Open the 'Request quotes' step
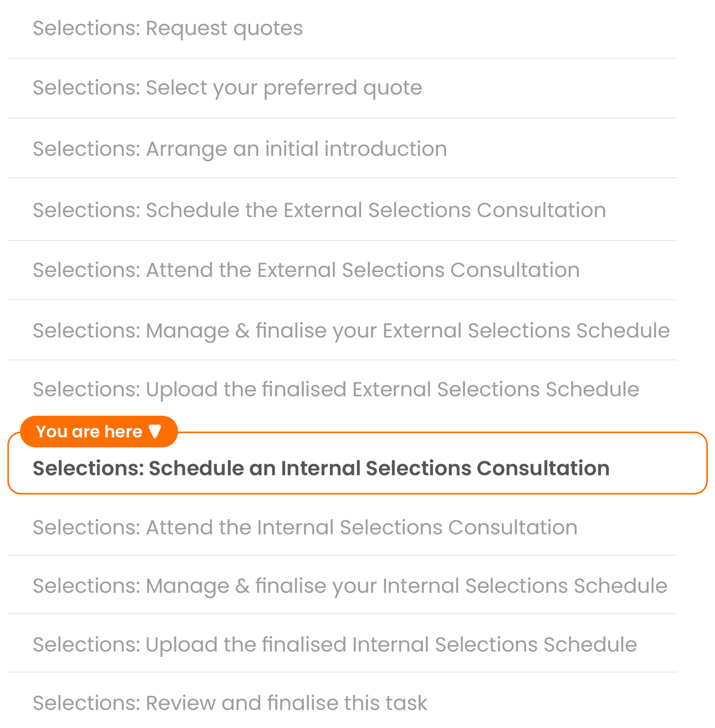715x728 pixels. click(x=168, y=28)
